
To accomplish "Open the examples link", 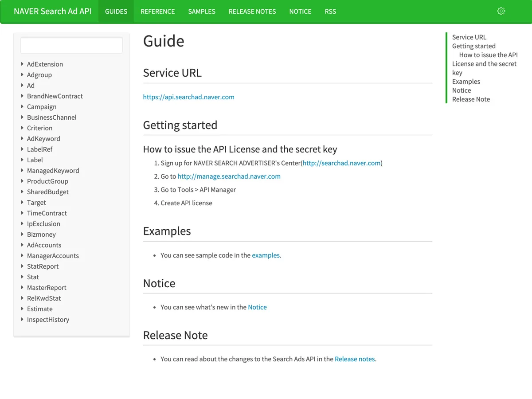I will click(x=266, y=255).
